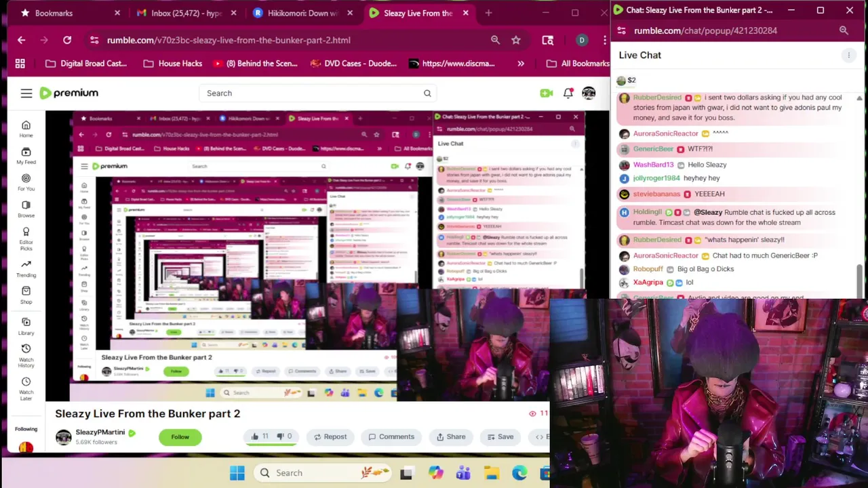This screenshot has width=868, height=488.
Task: Click RubberDesired username in chat
Action: [x=657, y=98]
